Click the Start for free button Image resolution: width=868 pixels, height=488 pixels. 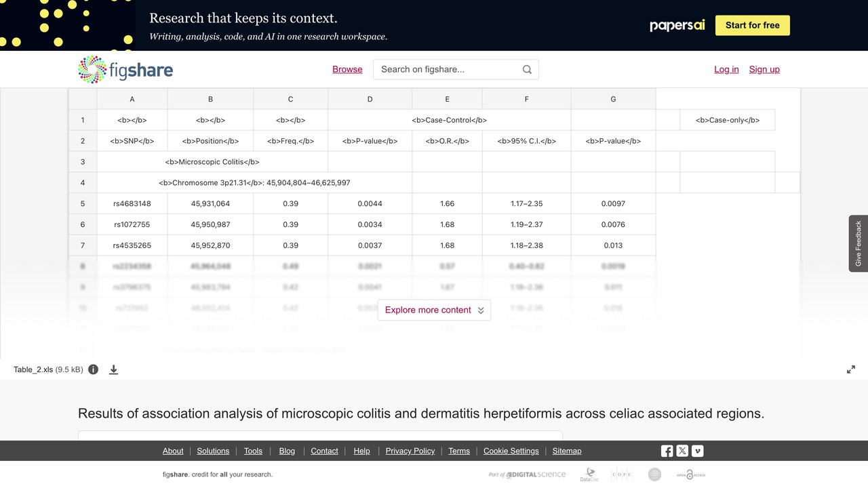click(753, 25)
